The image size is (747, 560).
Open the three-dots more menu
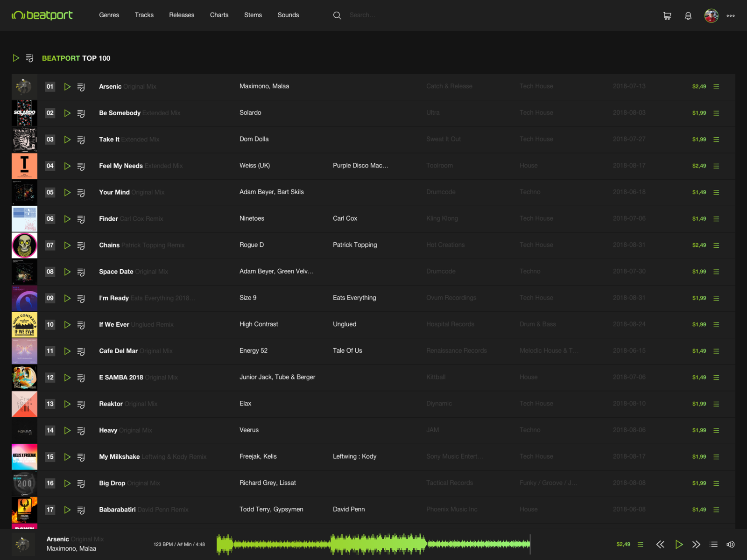point(731,15)
